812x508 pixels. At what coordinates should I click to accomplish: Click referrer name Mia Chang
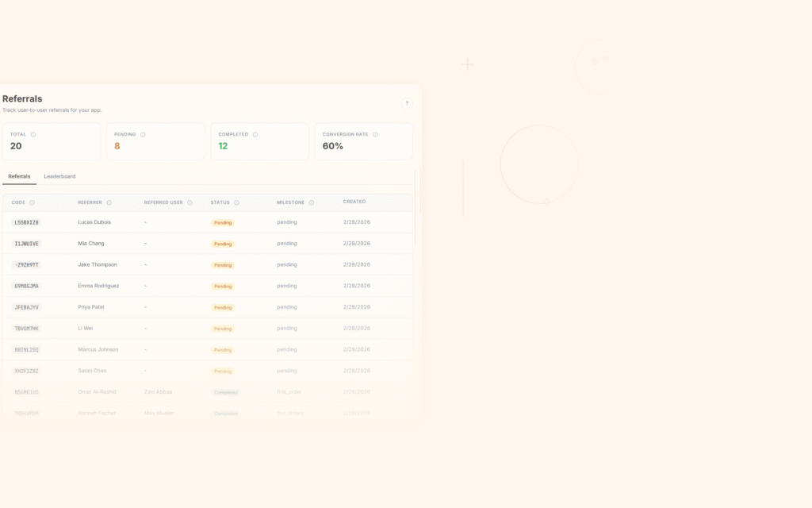point(91,243)
